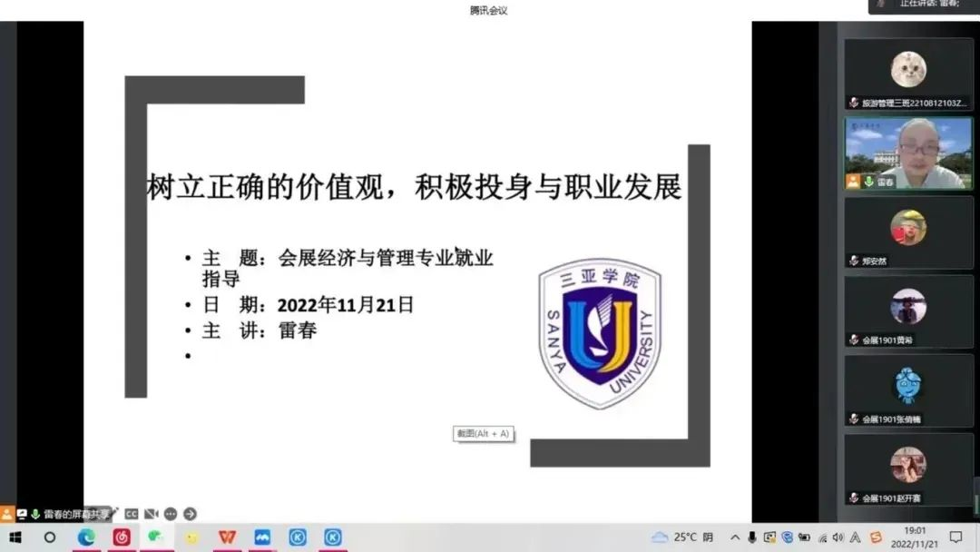
Task: Click the 截图(Alt + A) screenshot tooltip button
Action: [483, 434]
